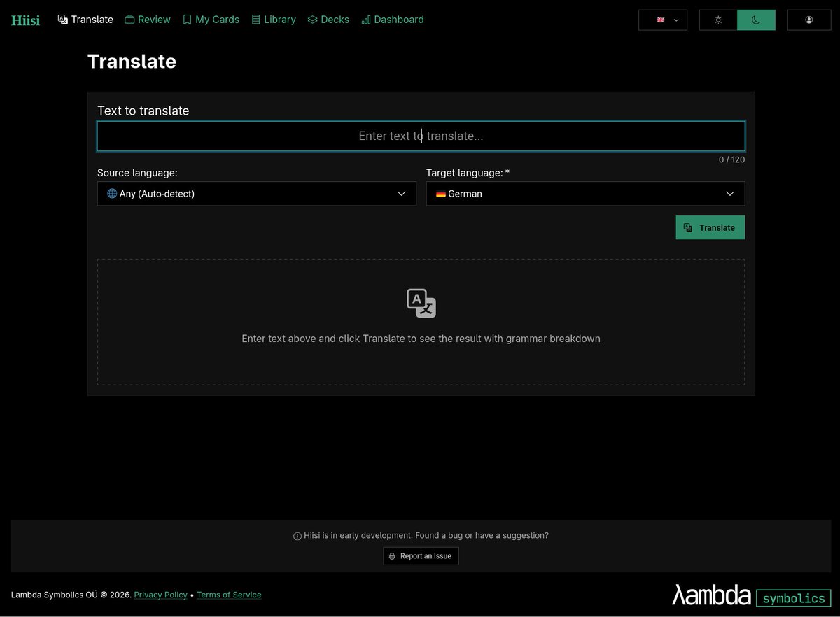Click the Lambda symbolics logo

[x=751, y=595]
